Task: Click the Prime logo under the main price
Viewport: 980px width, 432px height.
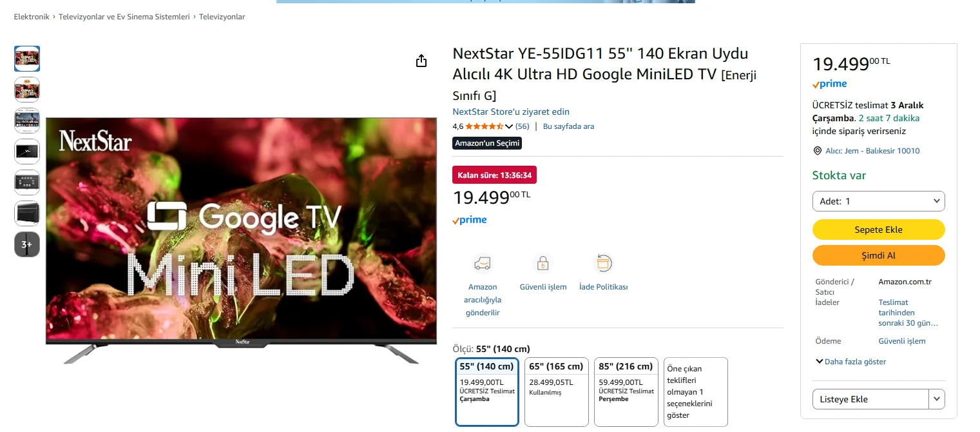Action: point(470,220)
